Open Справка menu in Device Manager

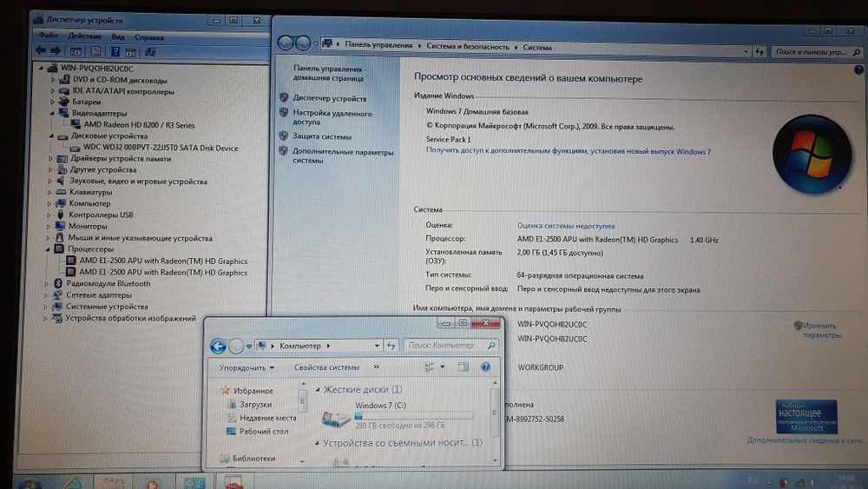pos(149,37)
